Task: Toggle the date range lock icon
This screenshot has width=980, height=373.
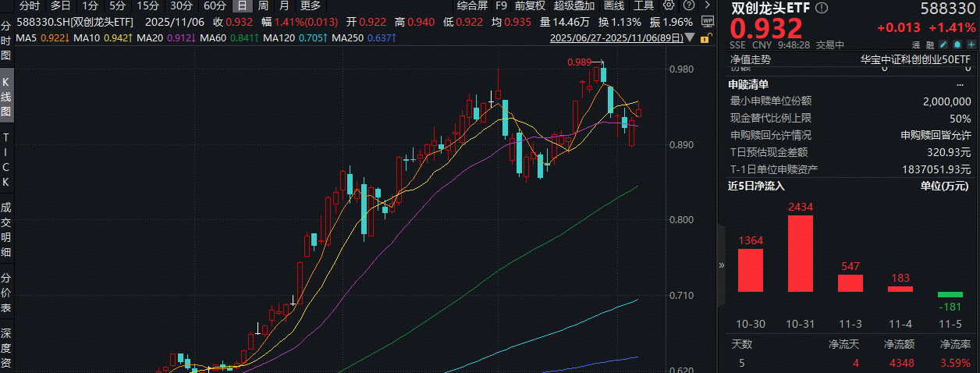Action: point(705,37)
